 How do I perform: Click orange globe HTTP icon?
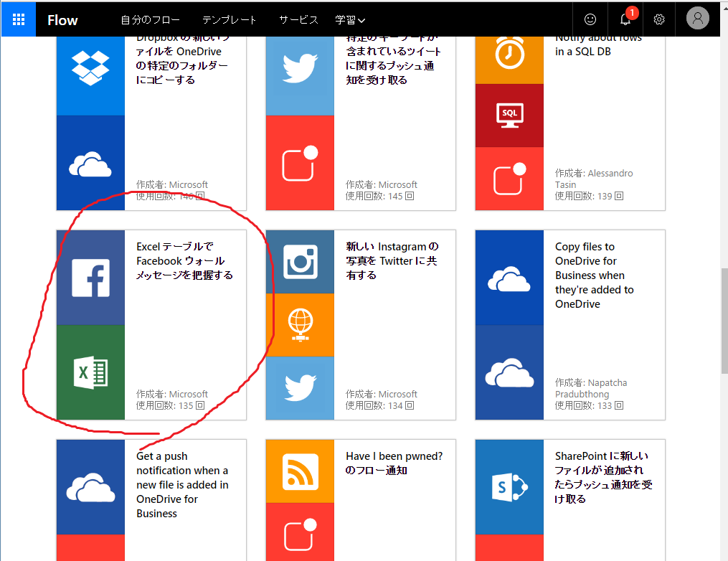click(x=300, y=324)
